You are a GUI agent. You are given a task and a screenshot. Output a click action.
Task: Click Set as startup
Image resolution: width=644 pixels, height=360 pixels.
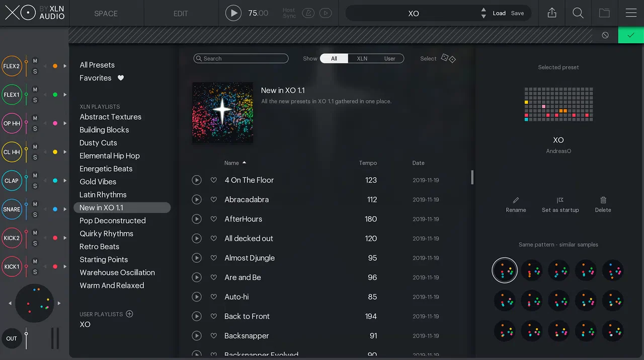[560, 204]
